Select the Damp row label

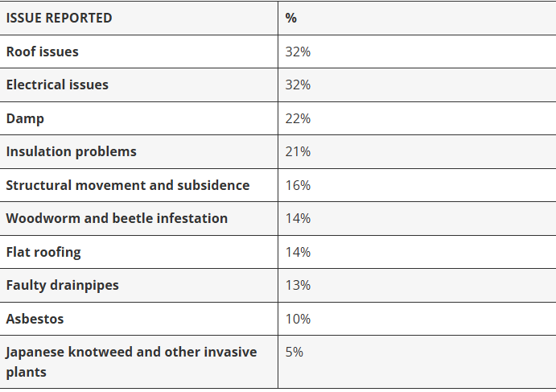[x=25, y=118]
